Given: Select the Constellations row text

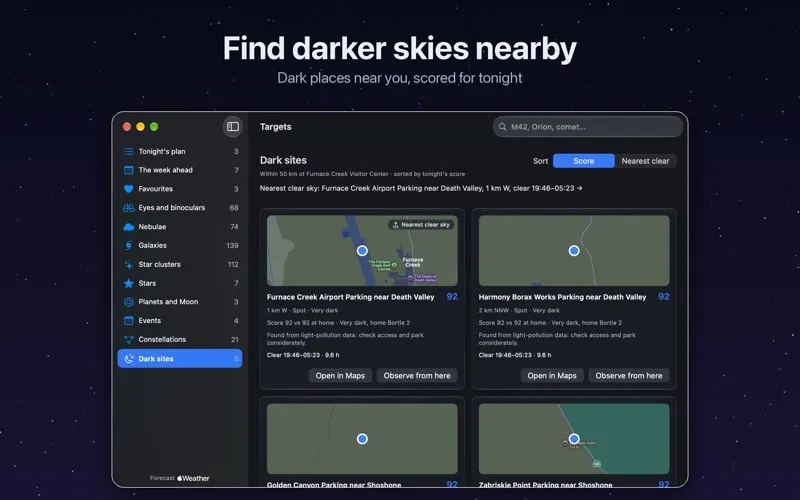Looking at the screenshot, I should [x=162, y=340].
